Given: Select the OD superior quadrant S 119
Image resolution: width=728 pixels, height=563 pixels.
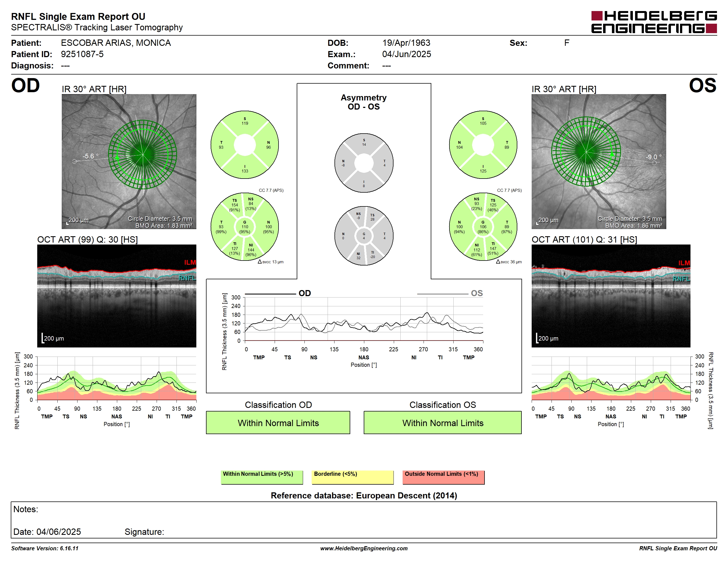Looking at the screenshot, I should (245, 121).
